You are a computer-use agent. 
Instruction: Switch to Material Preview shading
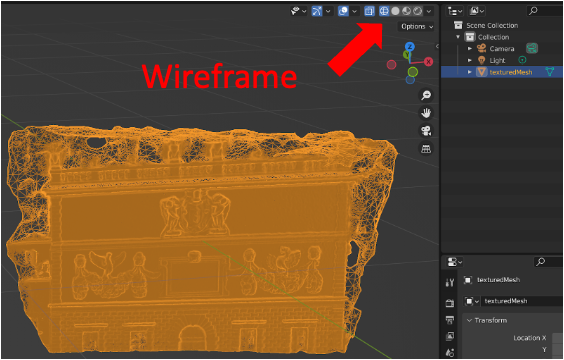[x=406, y=11]
